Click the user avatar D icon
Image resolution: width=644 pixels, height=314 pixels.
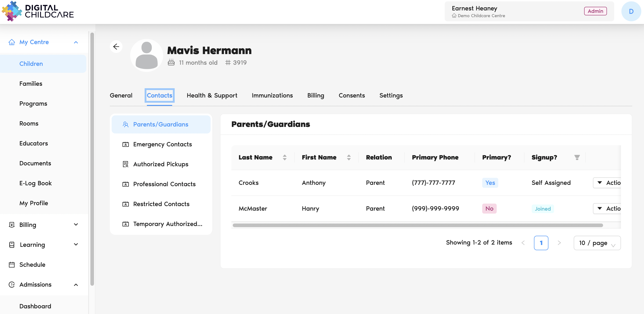click(631, 11)
